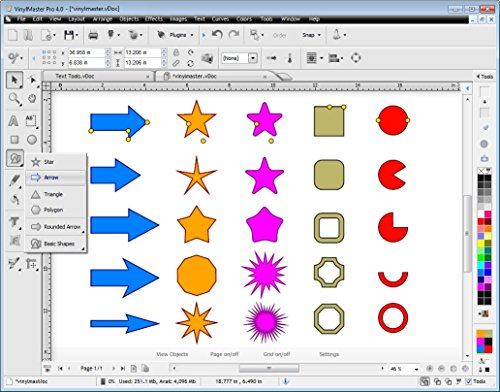
Task: Toggle View Objects at canvas bottom
Action: (172, 354)
